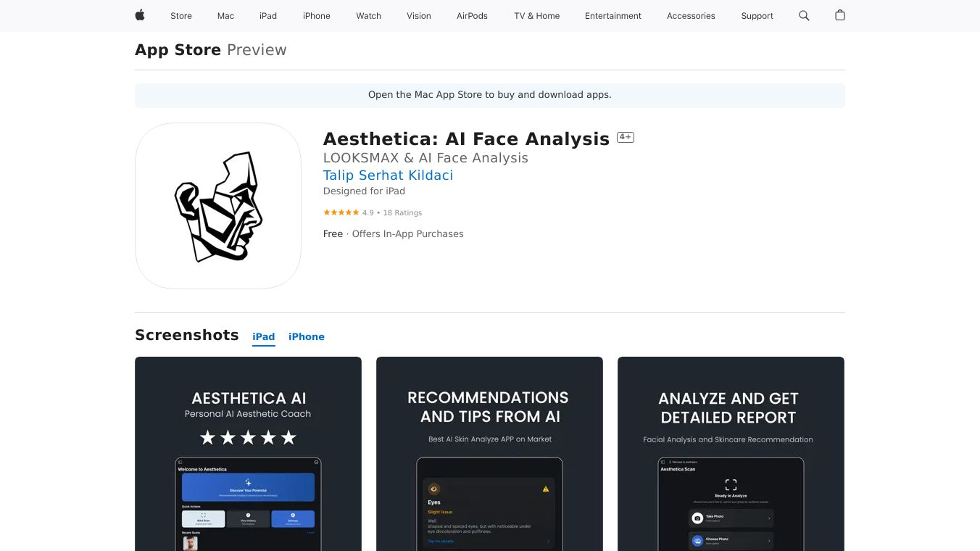Switch to the iPad screenshots tab
This screenshot has width=980, height=551.
click(x=264, y=337)
